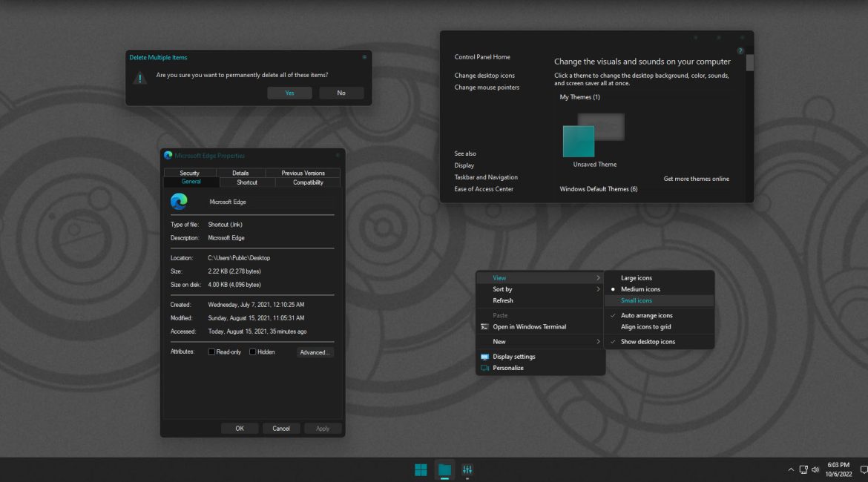Image resolution: width=868 pixels, height=482 pixels.
Task: Show hidden system tray icons
Action: pyautogui.click(x=791, y=469)
